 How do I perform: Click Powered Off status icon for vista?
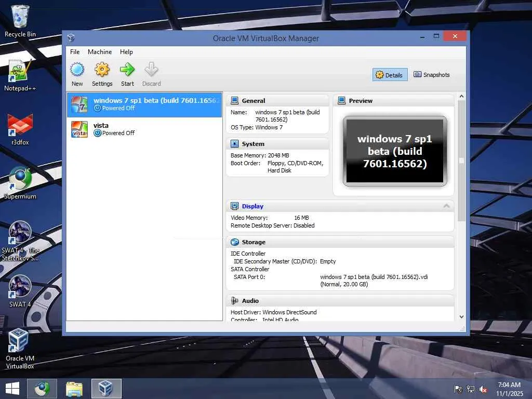[x=97, y=133]
